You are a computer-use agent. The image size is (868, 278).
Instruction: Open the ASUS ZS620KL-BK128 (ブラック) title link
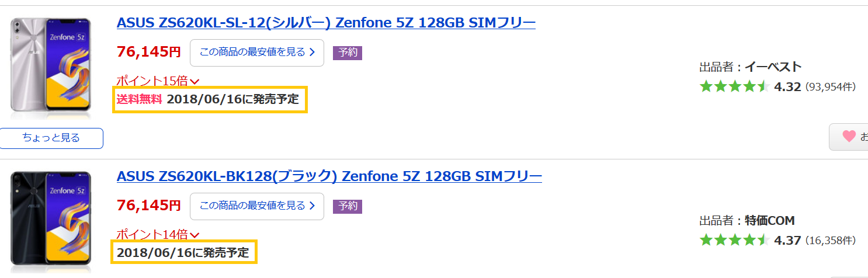coord(329,176)
